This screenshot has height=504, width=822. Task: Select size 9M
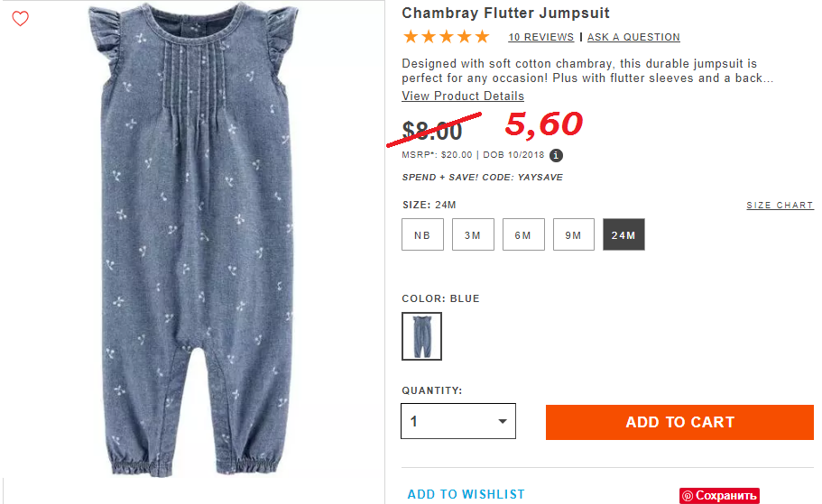point(574,234)
